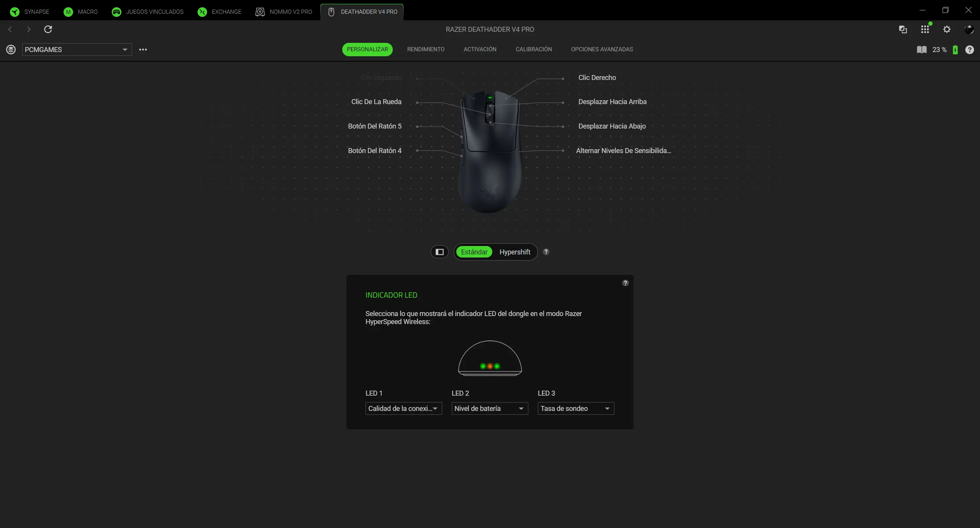
Task: Click the back navigation arrow
Action: point(10,29)
